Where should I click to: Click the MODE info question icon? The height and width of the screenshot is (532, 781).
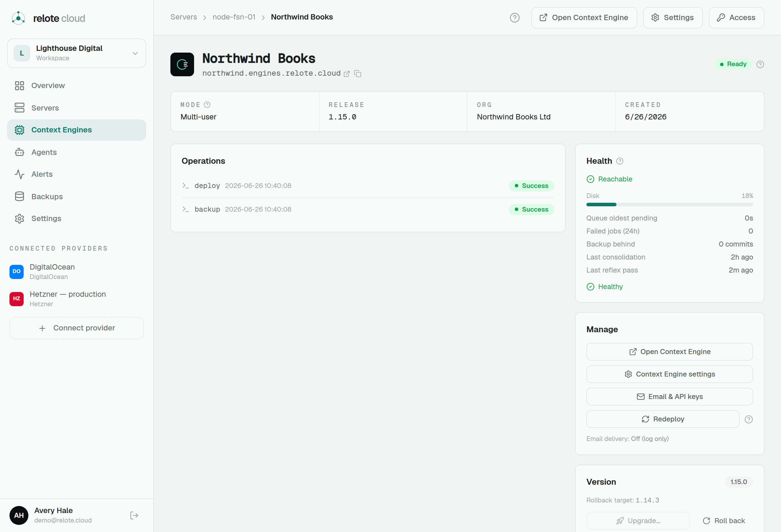207,105
